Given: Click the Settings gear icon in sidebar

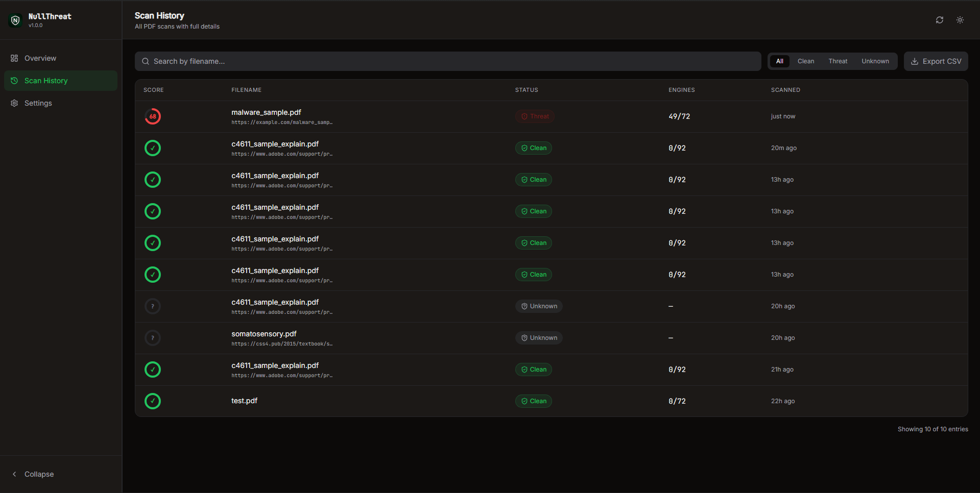Looking at the screenshot, I should click(14, 103).
